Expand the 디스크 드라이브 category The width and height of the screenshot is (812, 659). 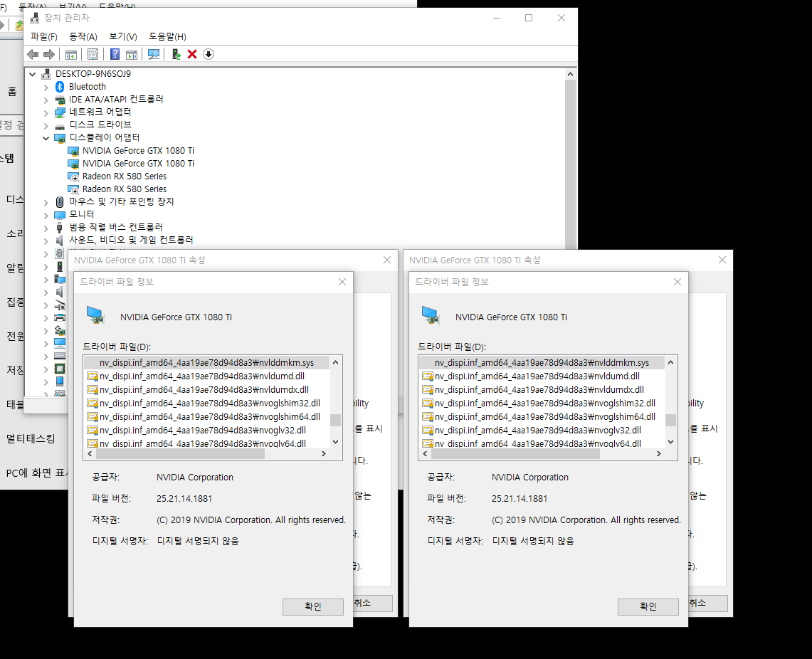[46, 125]
